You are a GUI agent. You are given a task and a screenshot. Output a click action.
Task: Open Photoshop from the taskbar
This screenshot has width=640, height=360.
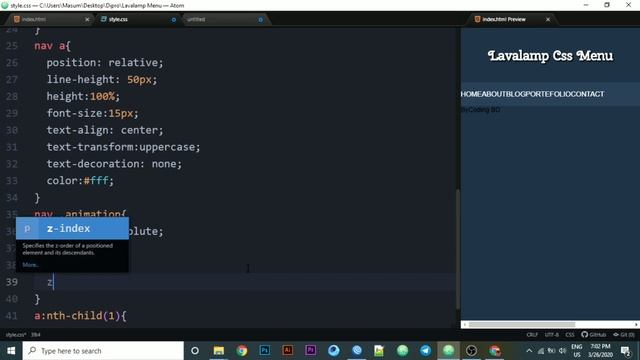click(x=264, y=351)
